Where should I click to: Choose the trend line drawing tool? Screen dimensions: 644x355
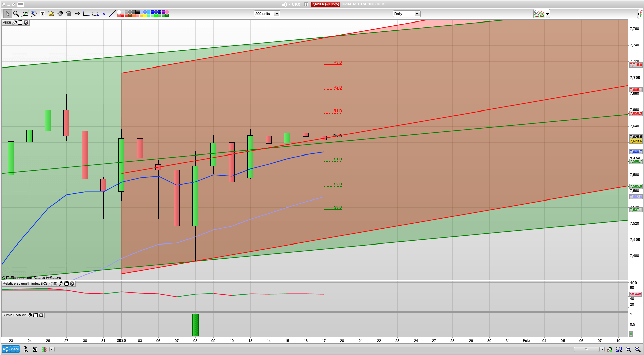(112, 14)
